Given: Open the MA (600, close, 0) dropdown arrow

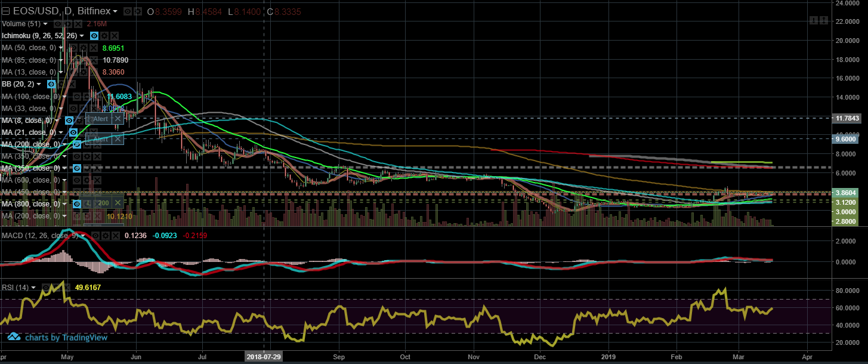Looking at the screenshot, I should tap(64, 180).
